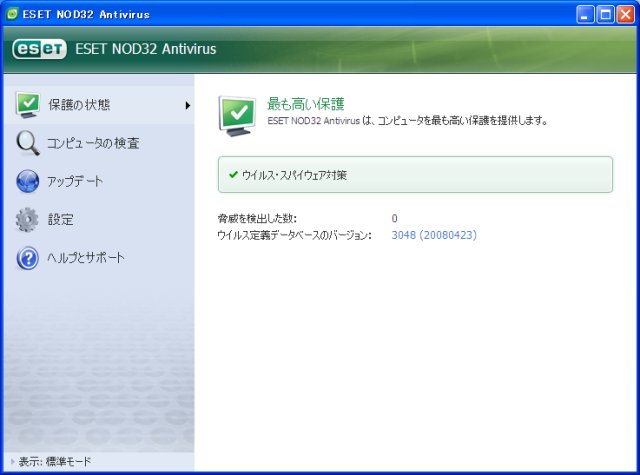Click the globe アップデート icon
Screen dimensions: 640x475
[x=28, y=181]
